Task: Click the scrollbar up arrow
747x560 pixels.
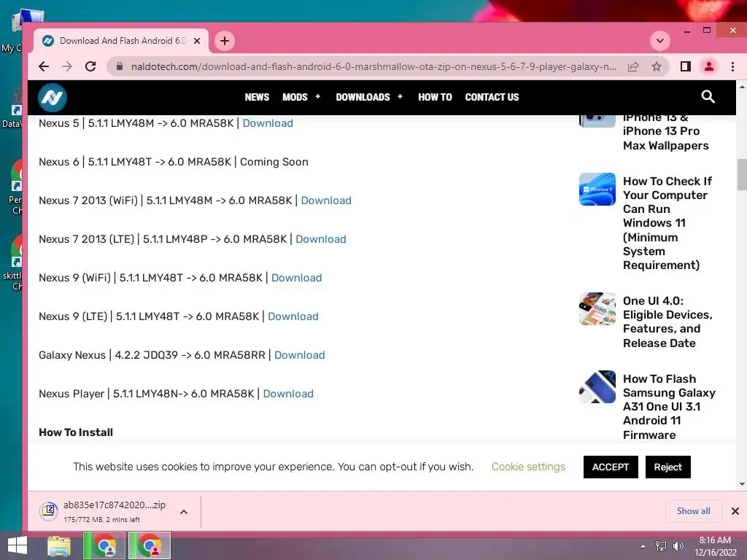Action: [742, 87]
